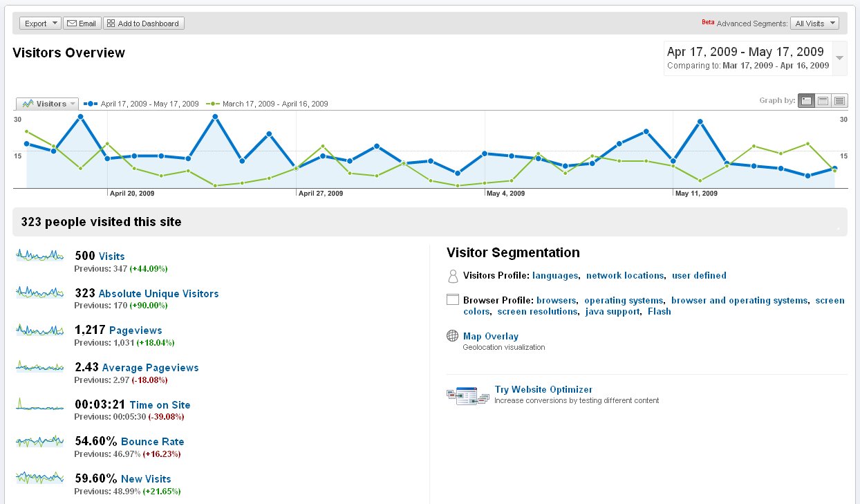
Task: Click the Visitors Overview title
Action: click(x=69, y=53)
